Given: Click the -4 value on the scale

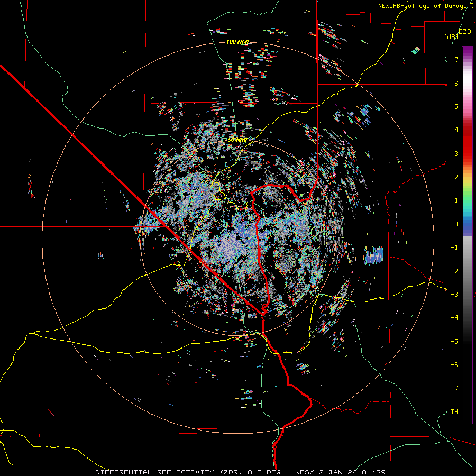Looking at the screenshot, I should point(454,318).
